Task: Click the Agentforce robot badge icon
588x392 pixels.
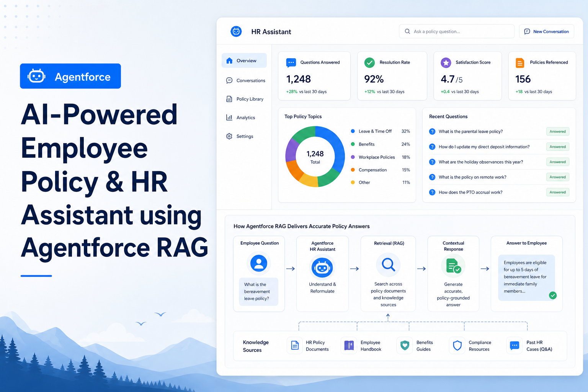Action: 36,76
